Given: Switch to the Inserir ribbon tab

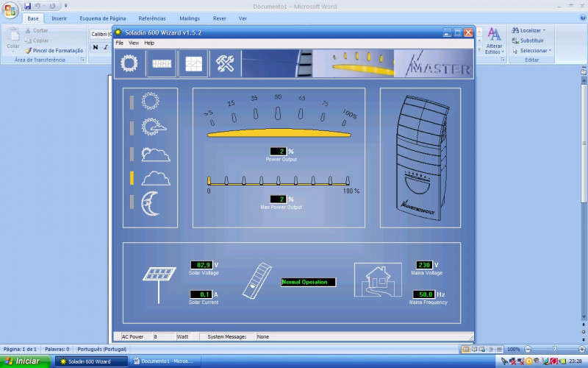Looking at the screenshot, I should 60,18.
